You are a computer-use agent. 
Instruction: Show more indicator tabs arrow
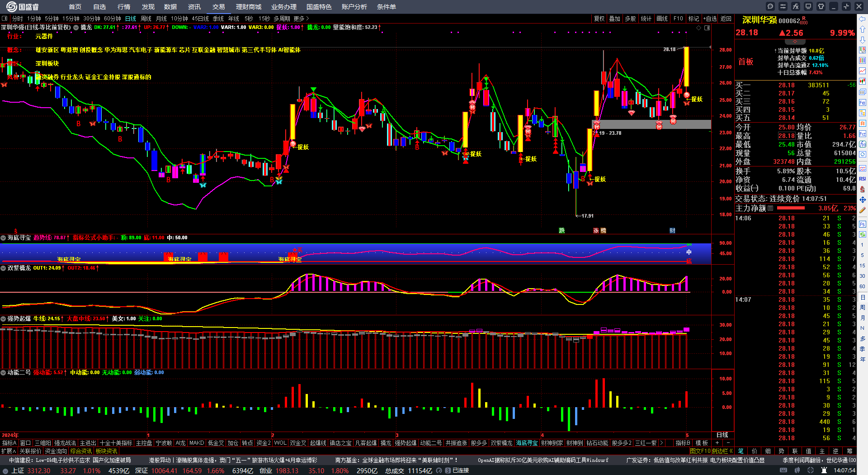[661, 443]
